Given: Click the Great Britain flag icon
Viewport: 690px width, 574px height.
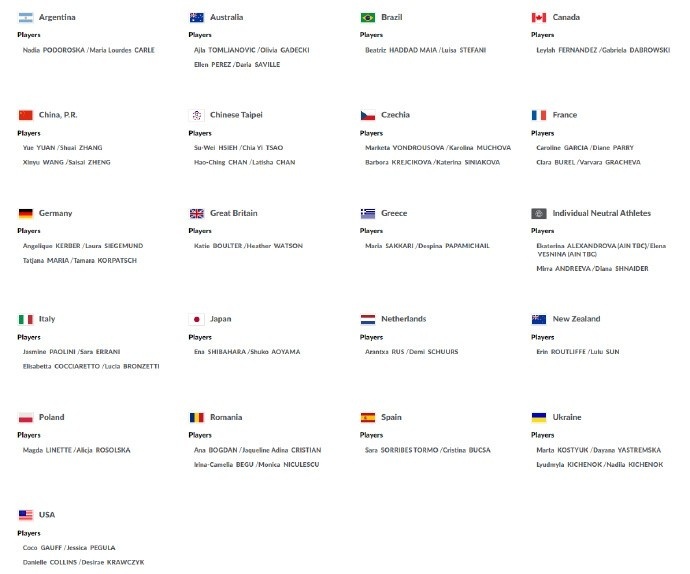Looking at the screenshot, I should tap(197, 213).
